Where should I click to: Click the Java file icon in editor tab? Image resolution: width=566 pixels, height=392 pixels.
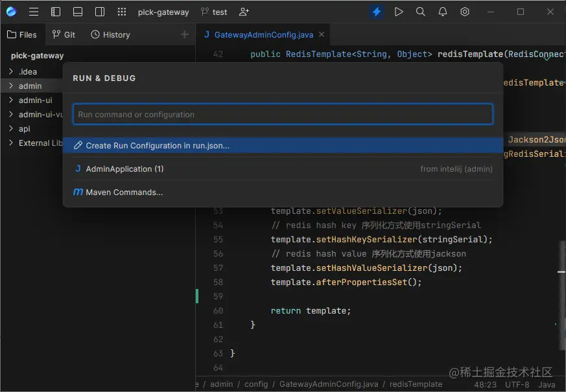tap(207, 34)
